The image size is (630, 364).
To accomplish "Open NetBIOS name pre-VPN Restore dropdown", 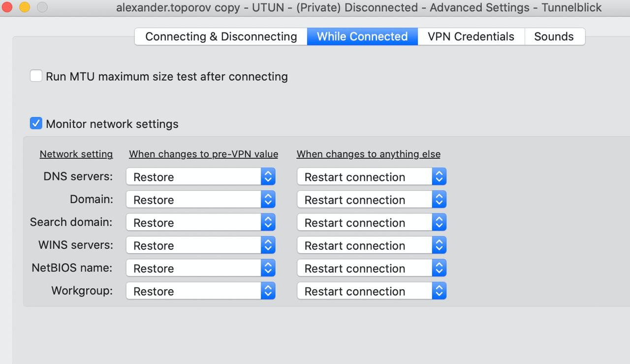I will tap(201, 268).
